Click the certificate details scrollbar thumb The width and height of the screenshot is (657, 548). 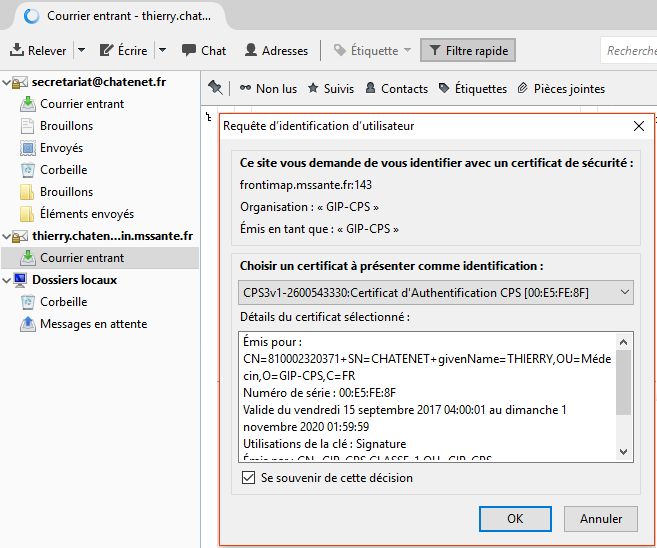(623, 382)
